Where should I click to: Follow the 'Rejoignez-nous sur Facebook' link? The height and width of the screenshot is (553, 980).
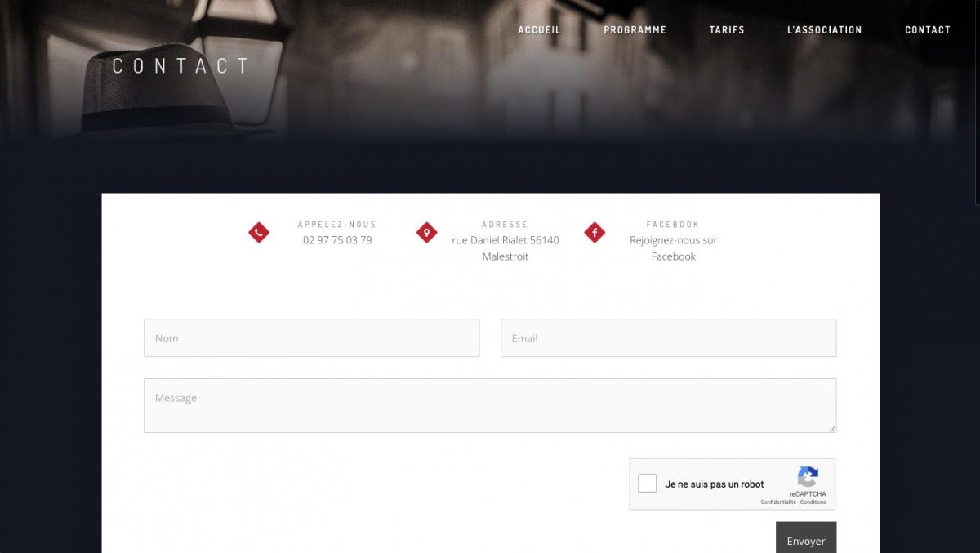[x=674, y=248]
